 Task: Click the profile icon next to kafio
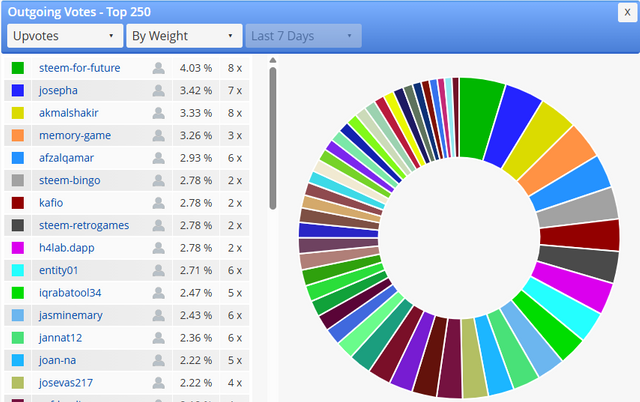[x=158, y=202]
